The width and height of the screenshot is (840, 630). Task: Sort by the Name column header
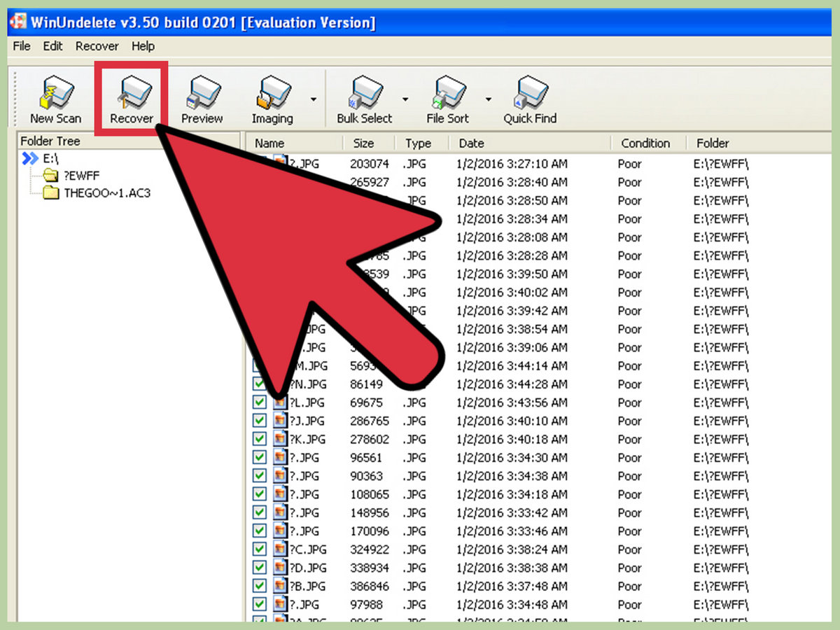[x=293, y=143]
